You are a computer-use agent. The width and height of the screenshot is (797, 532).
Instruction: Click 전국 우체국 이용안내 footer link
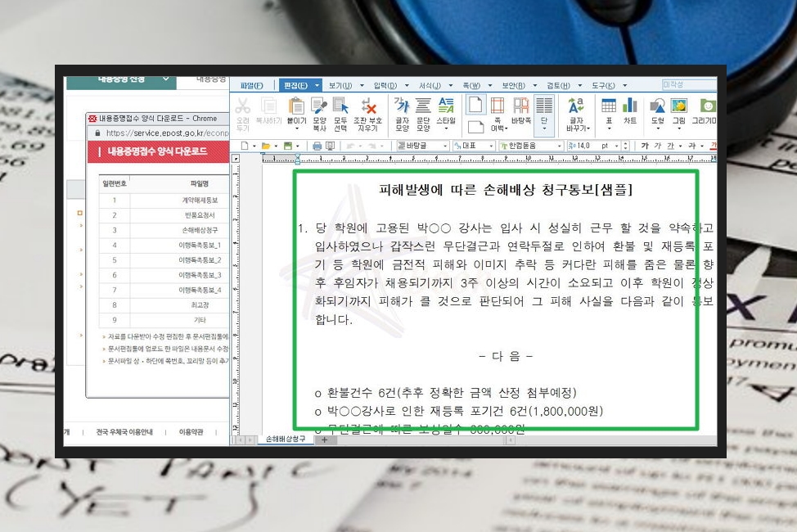(124, 432)
